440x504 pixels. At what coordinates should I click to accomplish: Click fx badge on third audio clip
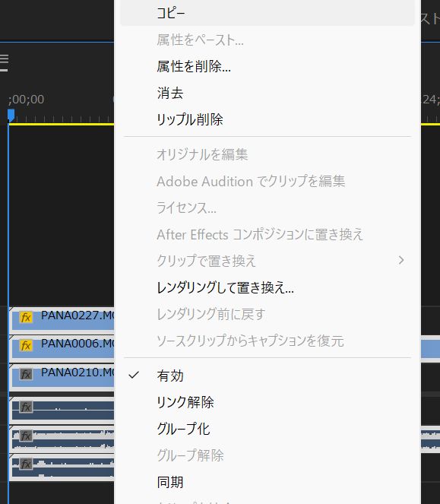(26, 464)
